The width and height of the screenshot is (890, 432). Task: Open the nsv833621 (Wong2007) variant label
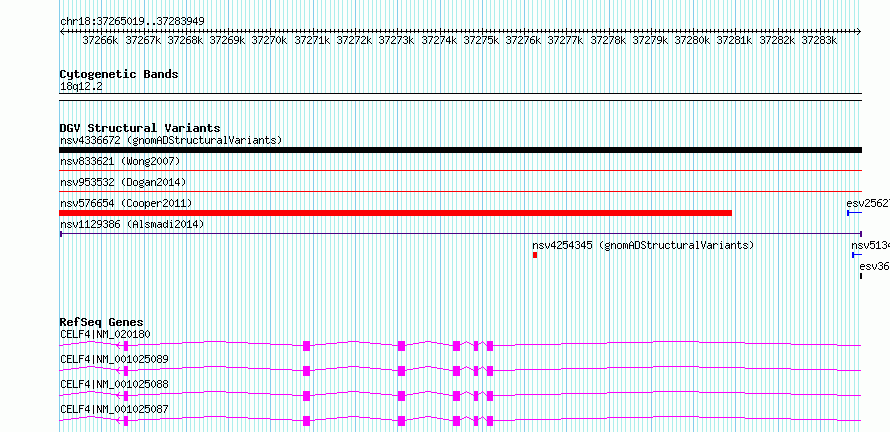tap(120, 162)
